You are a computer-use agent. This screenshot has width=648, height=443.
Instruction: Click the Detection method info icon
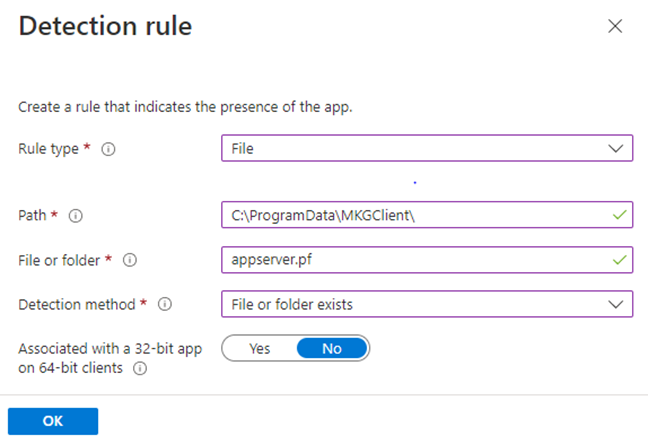[x=166, y=304]
